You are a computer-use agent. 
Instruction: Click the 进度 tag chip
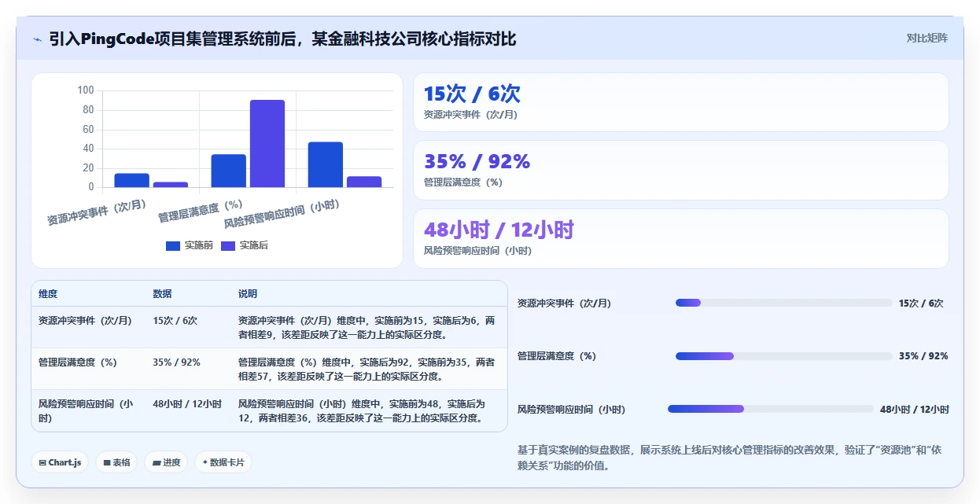pyautogui.click(x=166, y=462)
